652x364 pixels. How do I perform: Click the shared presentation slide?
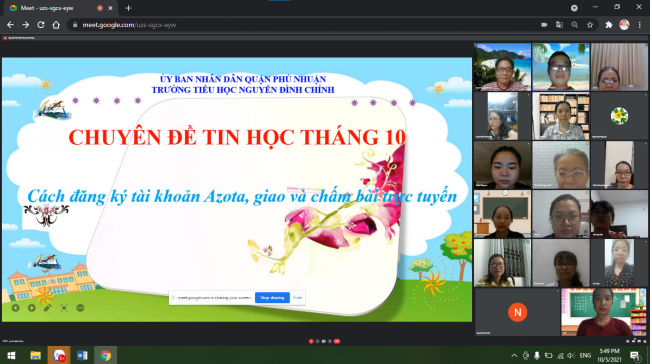click(237, 189)
